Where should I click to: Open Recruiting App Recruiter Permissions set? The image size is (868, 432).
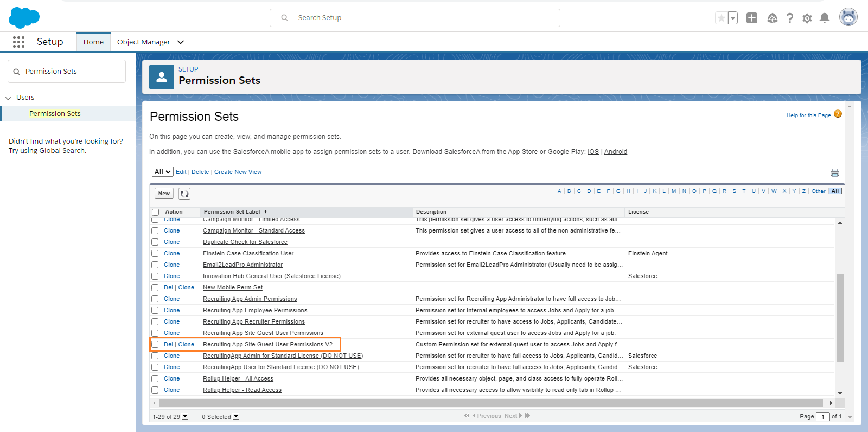click(x=254, y=322)
